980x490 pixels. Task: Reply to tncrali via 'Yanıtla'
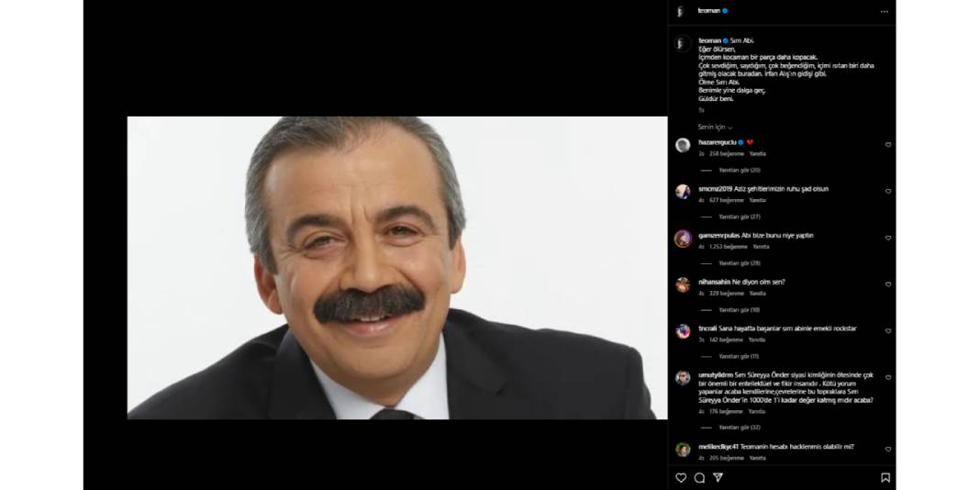tap(757, 340)
